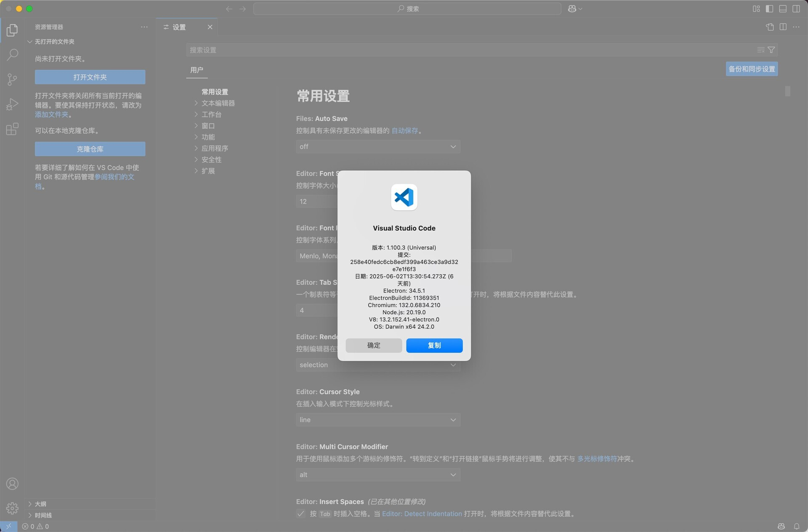Click the title bar 搜索 command center
This screenshot has height=532, width=808.
coord(407,9)
